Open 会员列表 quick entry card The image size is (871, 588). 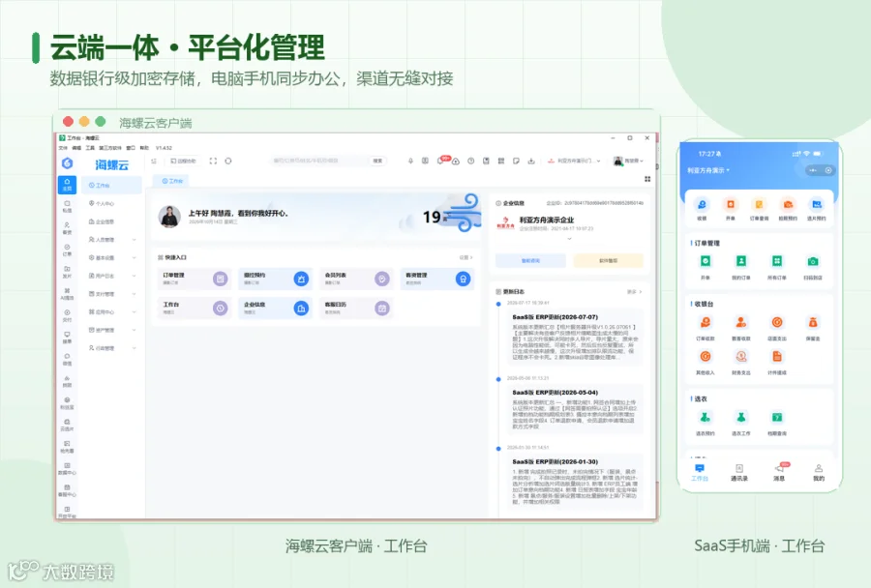pos(356,279)
